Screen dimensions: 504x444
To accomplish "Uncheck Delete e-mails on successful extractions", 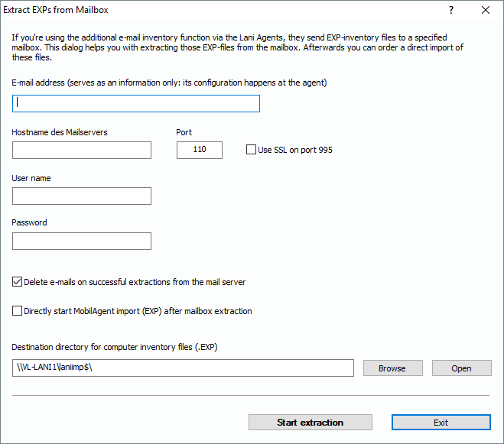I will 18,282.
